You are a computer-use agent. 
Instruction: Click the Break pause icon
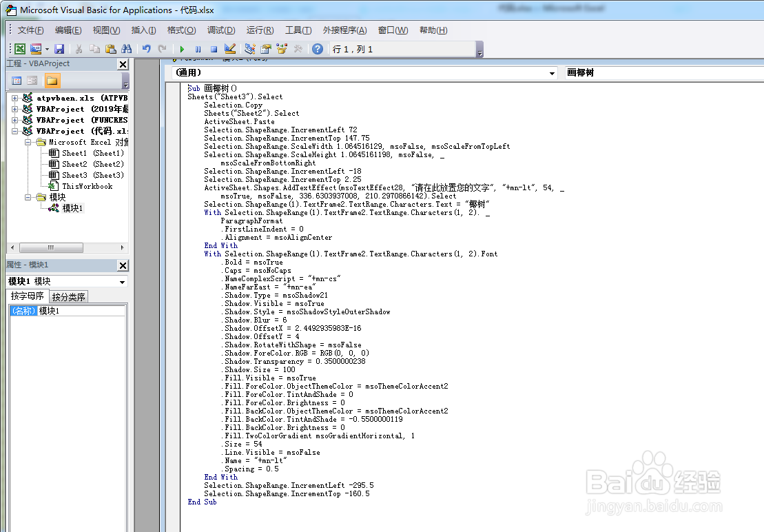coord(198,49)
